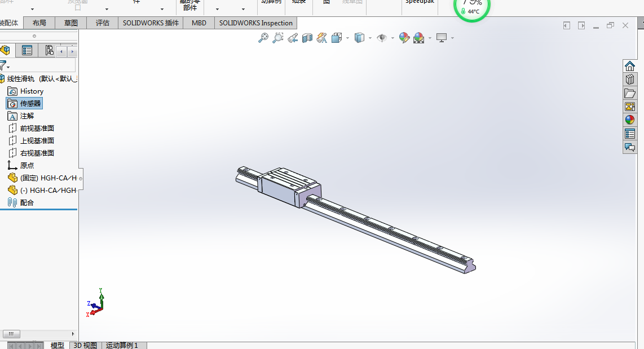Select the 配合 mates folder

pos(21,202)
